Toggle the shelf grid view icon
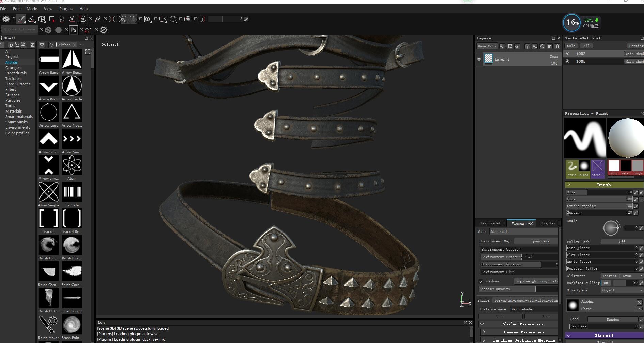This screenshot has width=644, height=343. click(88, 52)
